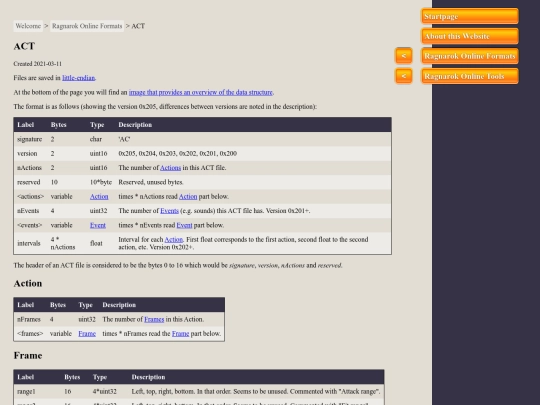Open the Startpage navigation button
The image size is (540, 405).
tap(470, 16)
